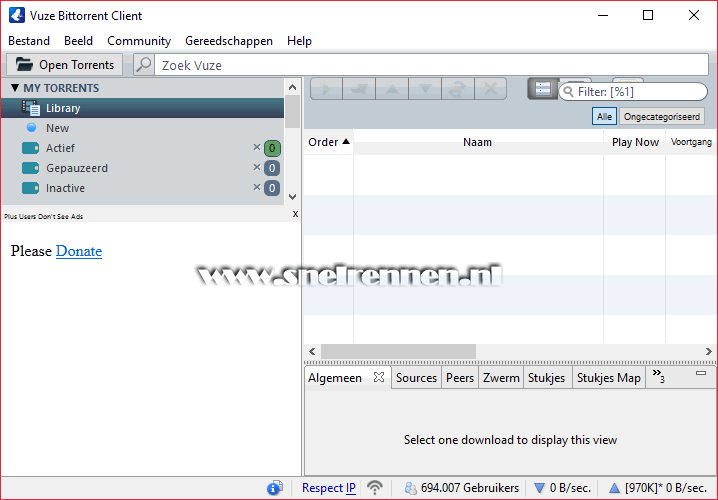Move torrent down with the down-triangle button
This screenshot has width=718, height=500.
pos(425,89)
